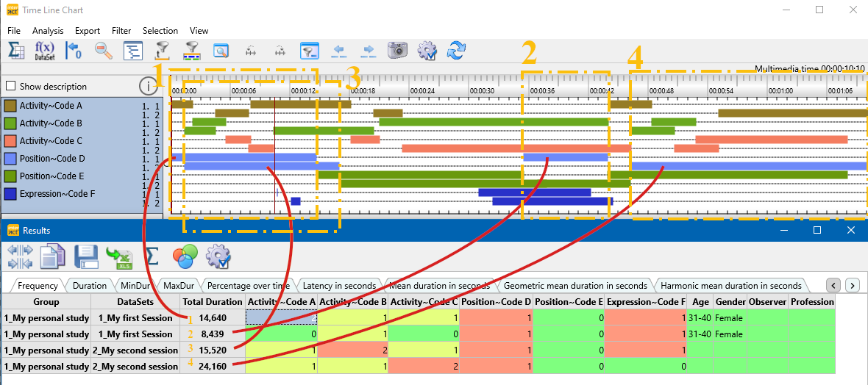The height and width of the screenshot is (385, 868).
Task: Open the Export menu
Action: (x=88, y=31)
